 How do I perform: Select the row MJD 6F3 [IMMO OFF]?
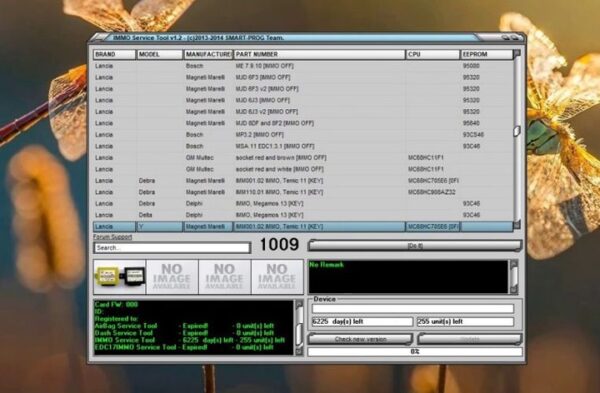click(303, 77)
